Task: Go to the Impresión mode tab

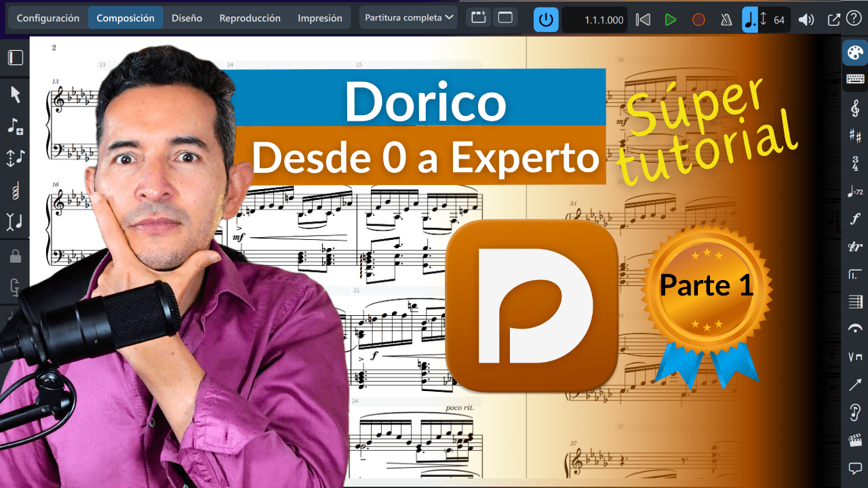Action: 320,18
